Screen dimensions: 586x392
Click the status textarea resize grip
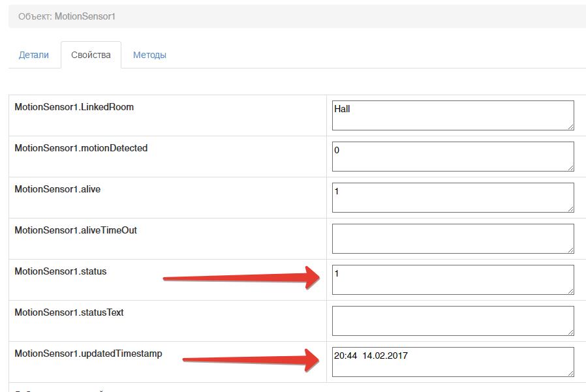(x=570, y=291)
